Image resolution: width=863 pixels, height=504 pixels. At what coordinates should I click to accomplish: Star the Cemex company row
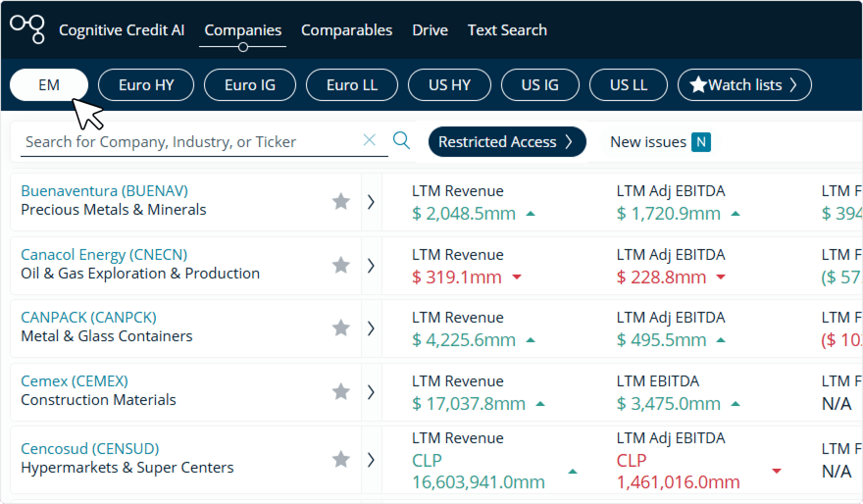[341, 392]
